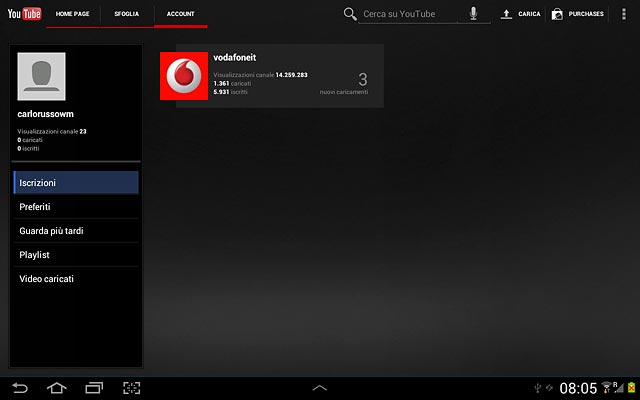Viewport: 640px width, 400px height.
Task: Tap the battery status icon
Action: 632,387
